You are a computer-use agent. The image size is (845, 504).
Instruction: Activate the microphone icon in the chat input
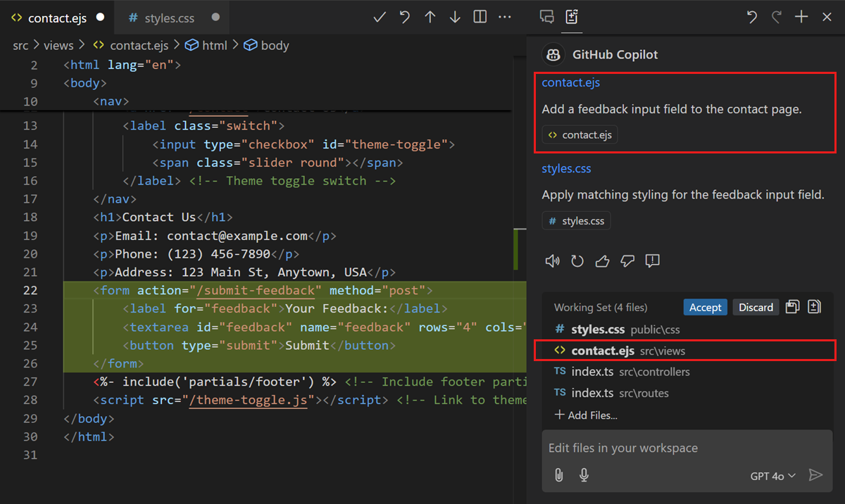[584, 475]
